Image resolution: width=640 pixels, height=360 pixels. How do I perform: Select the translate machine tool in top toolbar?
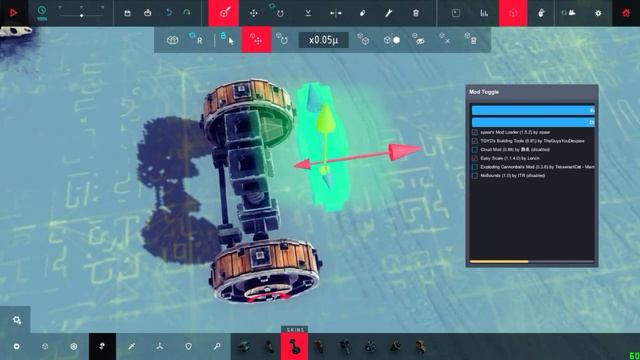pyautogui.click(x=253, y=13)
